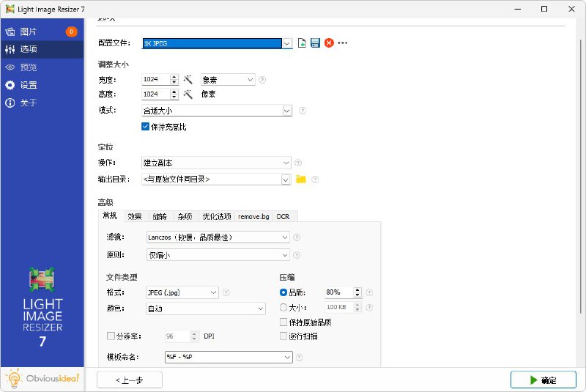The width and height of the screenshot is (586, 392).
Task: Switch to the 效果 tab
Action: coord(134,216)
